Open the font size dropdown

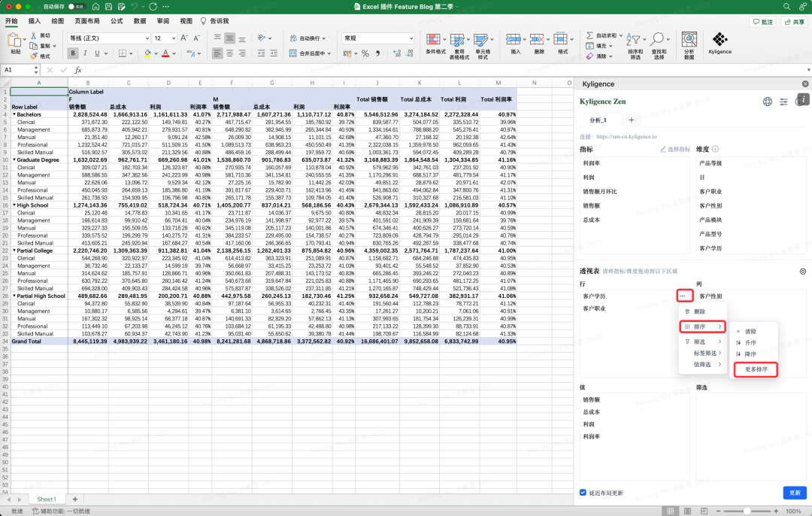click(x=174, y=38)
